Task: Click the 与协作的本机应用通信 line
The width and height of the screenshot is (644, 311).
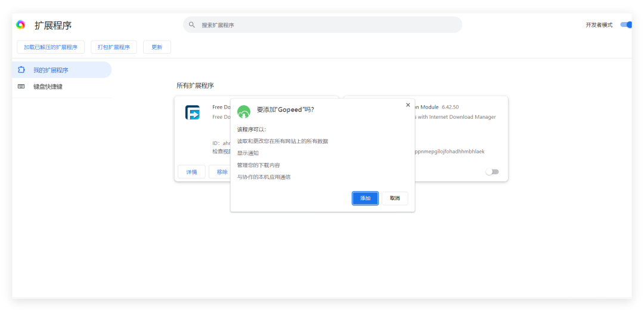Action: 264,177
